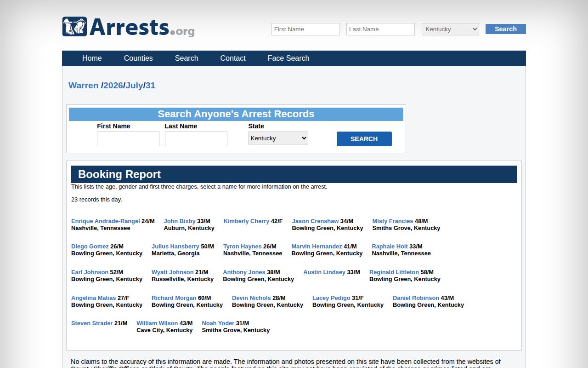
Task: Click the panel Last Name input box
Action: point(196,139)
